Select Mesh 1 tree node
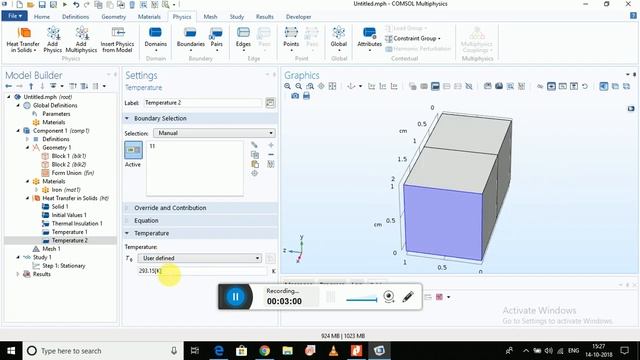Screen dimensions: 640x360 pyautogui.click(x=51, y=249)
